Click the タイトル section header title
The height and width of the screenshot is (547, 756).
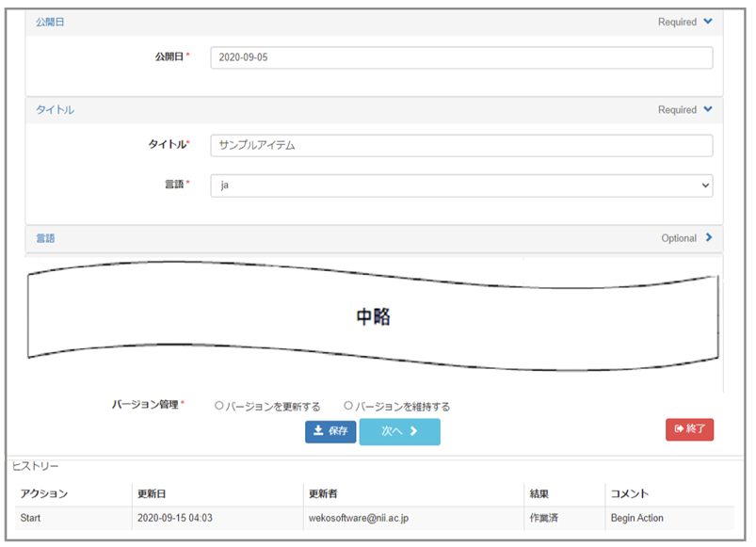[x=55, y=109]
